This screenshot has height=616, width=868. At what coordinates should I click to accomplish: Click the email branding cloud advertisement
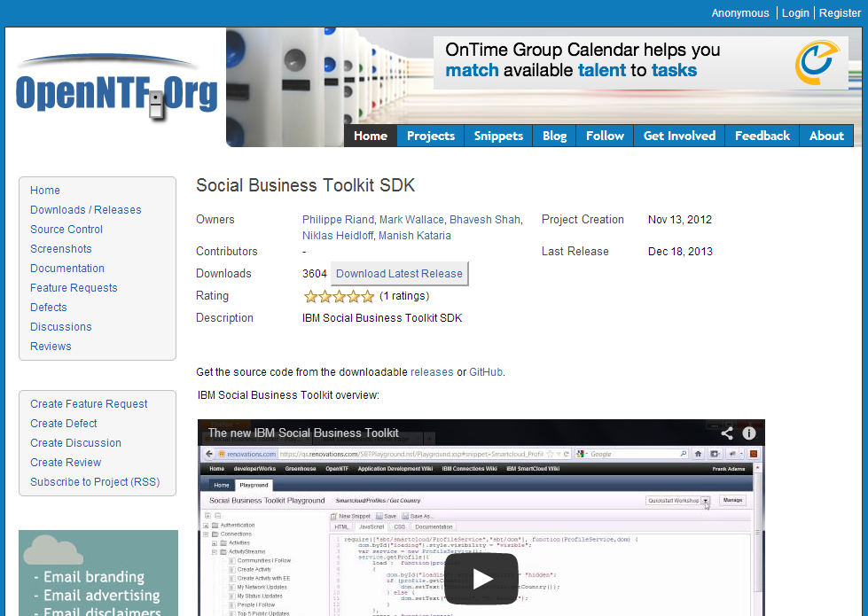pos(98,573)
